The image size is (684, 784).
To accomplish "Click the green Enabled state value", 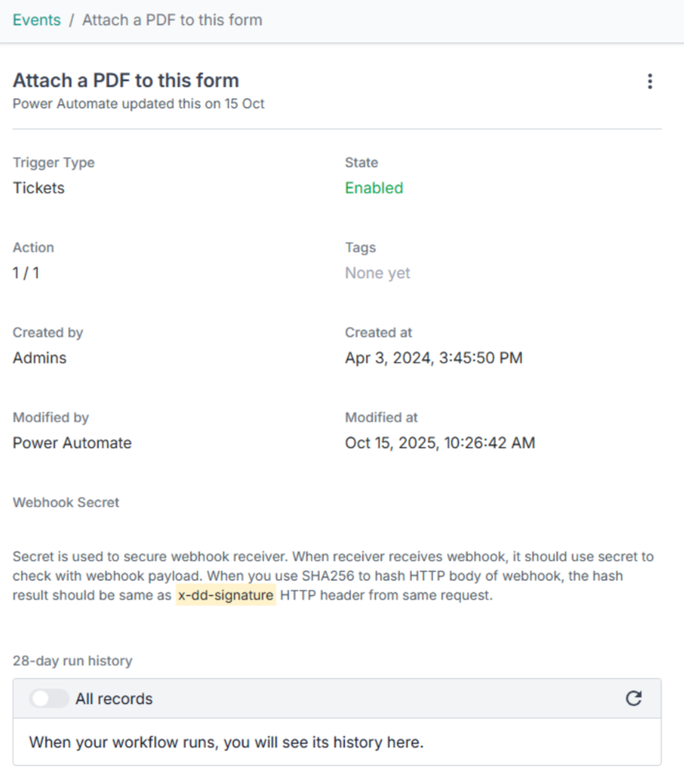I will pos(374,188).
